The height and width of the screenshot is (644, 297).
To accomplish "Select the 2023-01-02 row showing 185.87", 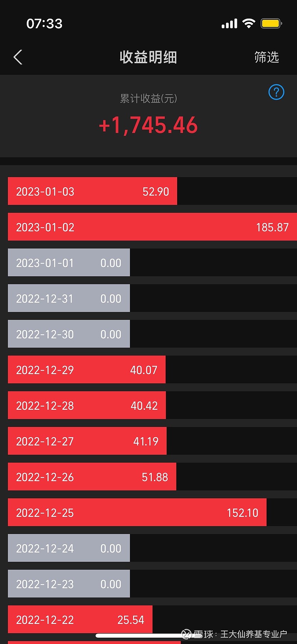I will 152,227.
